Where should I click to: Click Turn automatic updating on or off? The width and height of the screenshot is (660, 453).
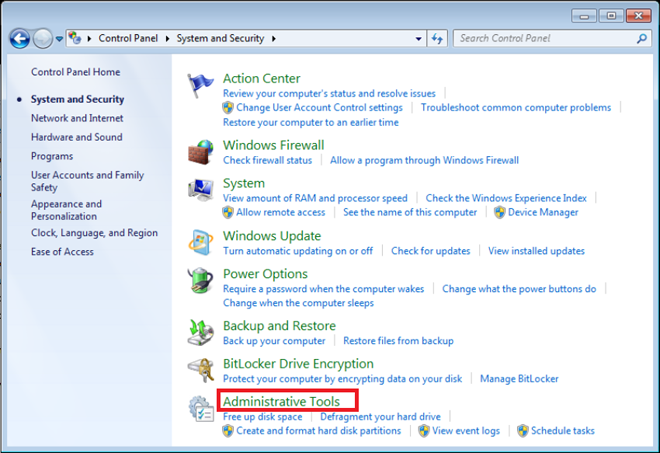298,251
